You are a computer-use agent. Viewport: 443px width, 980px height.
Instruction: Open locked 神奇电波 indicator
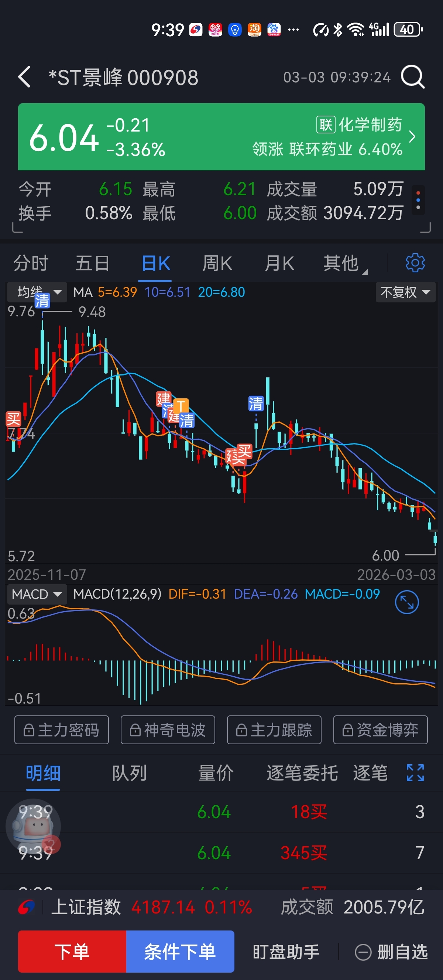click(x=168, y=730)
